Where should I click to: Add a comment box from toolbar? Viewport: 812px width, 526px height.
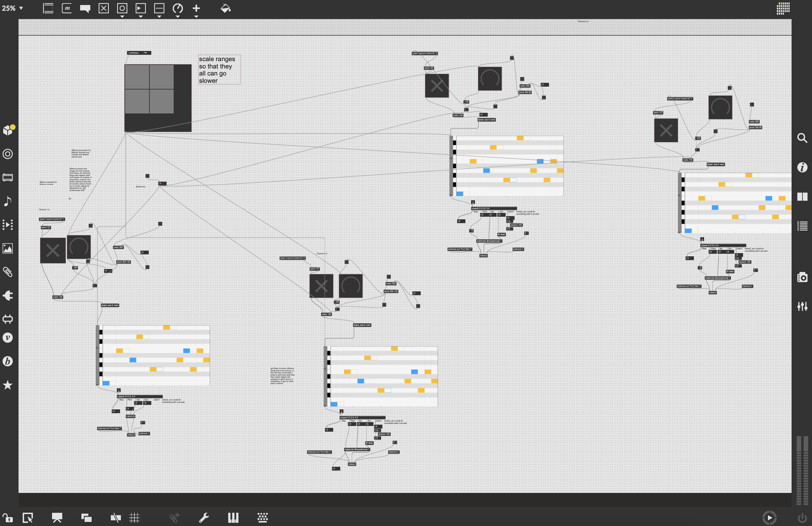pos(85,8)
